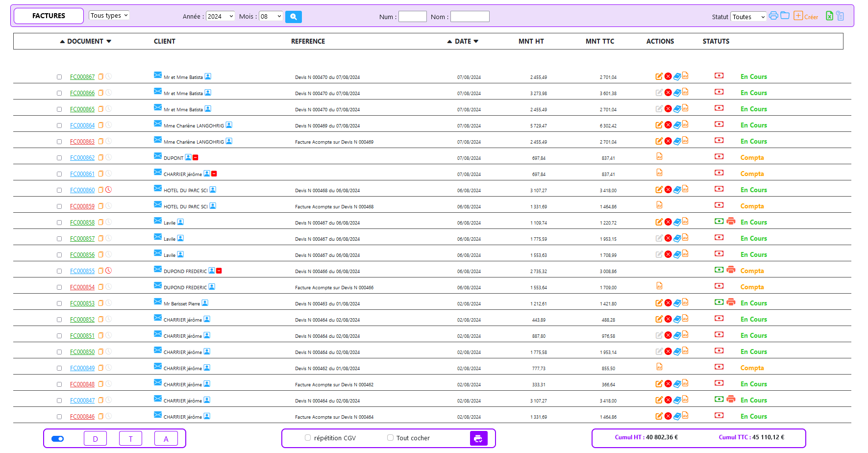Check the box for invoice FC000867
Screen dimensions: 868x453
(59, 77)
